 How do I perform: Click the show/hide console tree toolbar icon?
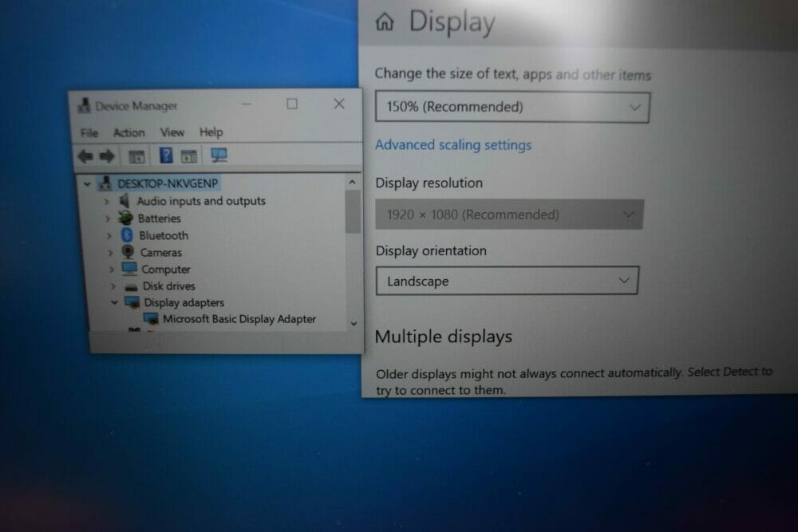[136, 156]
